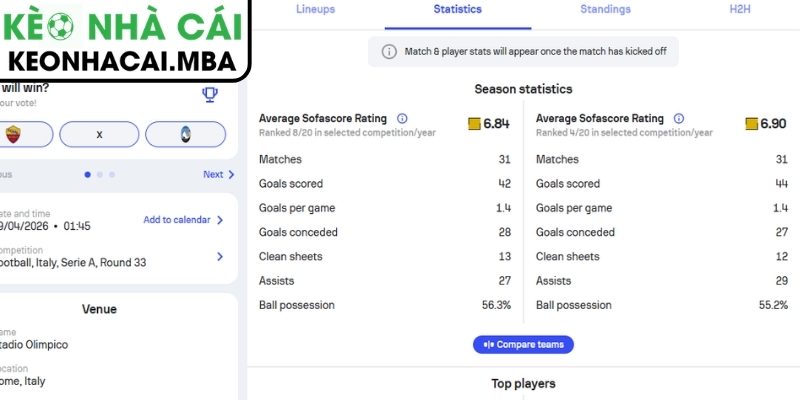Vote for Atalanta with the crest button
The image size is (800, 400).
pyautogui.click(x=185, y=134)
